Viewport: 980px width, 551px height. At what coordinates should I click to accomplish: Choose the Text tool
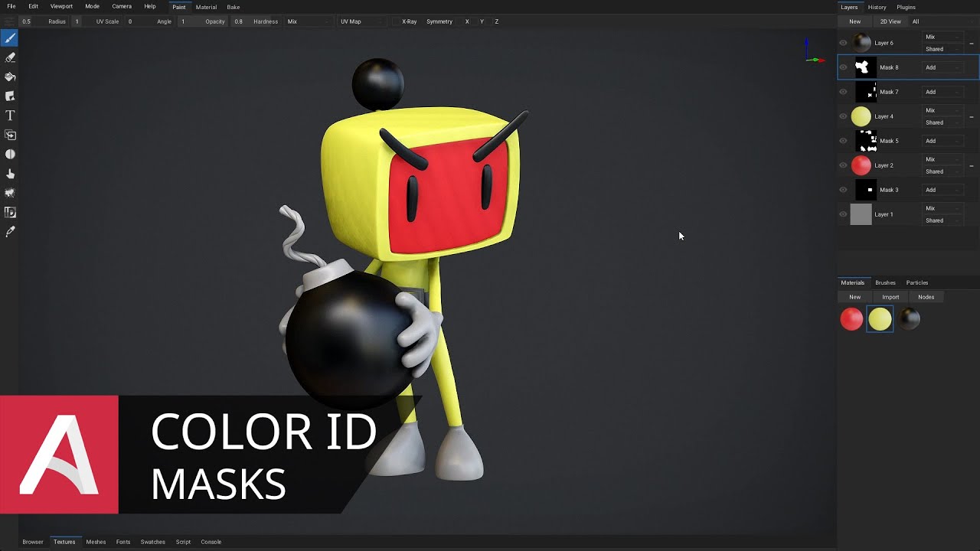[10, 116]
